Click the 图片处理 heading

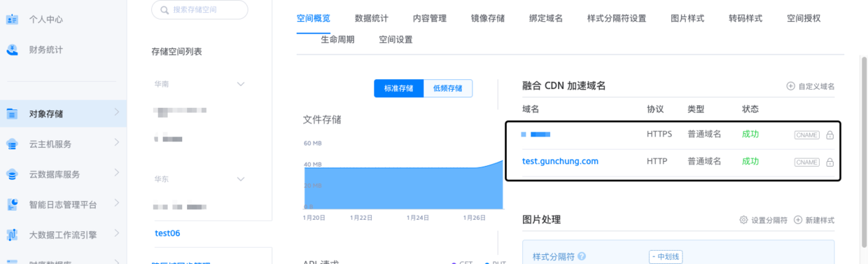542,219
